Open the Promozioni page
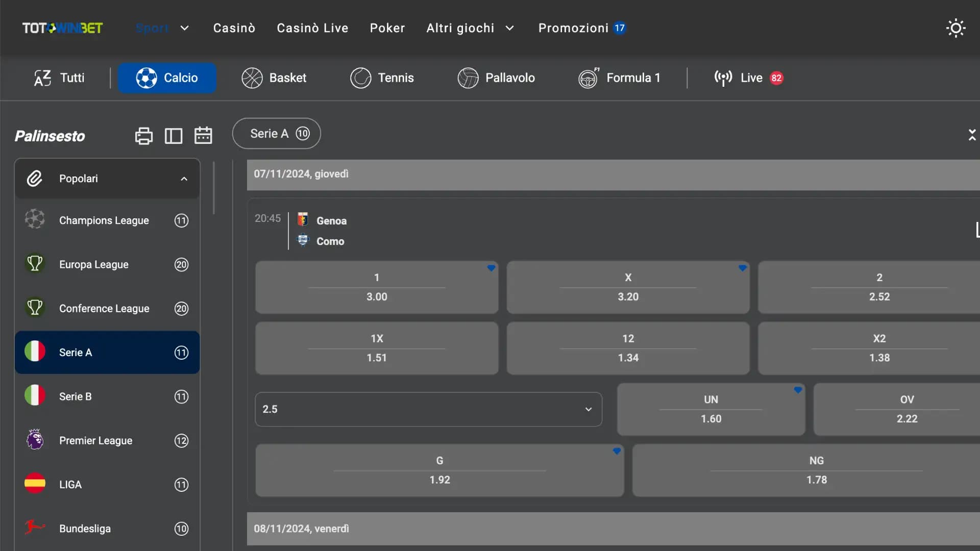The height and width of the screenshot is (551, 980). coord(582,28)
